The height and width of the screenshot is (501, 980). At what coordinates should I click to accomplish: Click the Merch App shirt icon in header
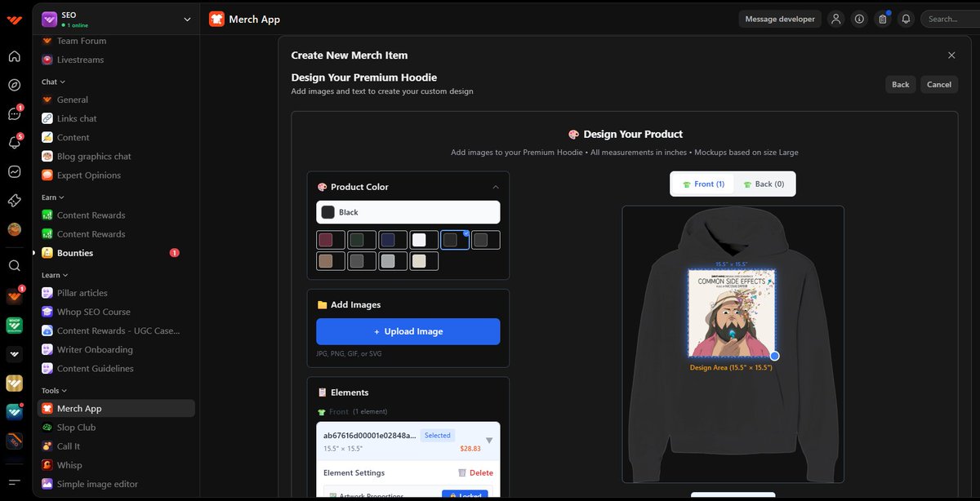pyautogui.click(x=216, y=19)
